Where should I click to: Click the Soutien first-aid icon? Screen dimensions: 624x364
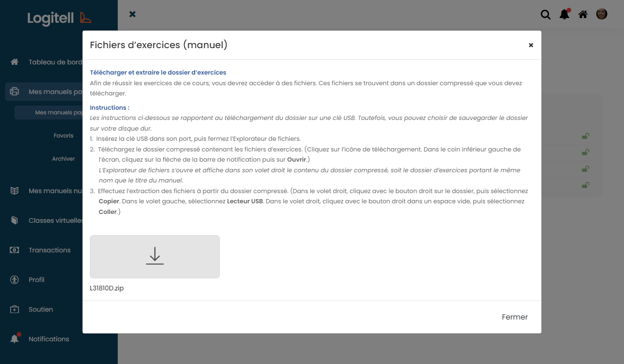pos(14,309)
